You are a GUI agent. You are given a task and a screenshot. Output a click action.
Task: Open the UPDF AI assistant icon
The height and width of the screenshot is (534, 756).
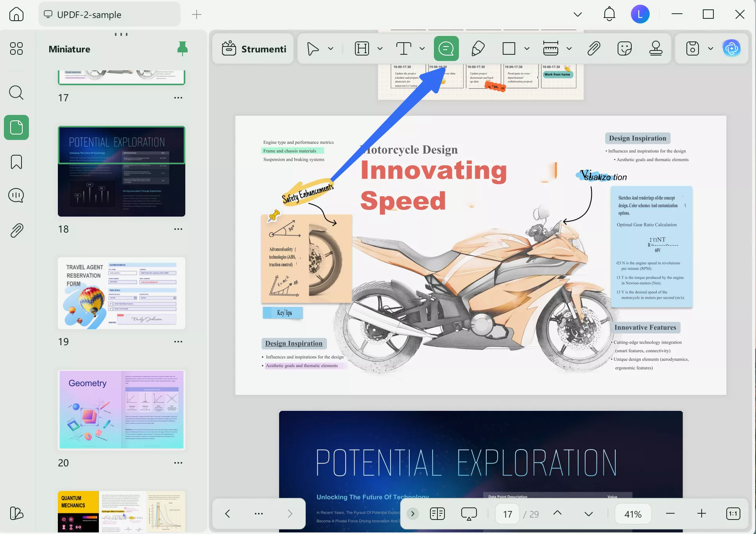[731, 48]
